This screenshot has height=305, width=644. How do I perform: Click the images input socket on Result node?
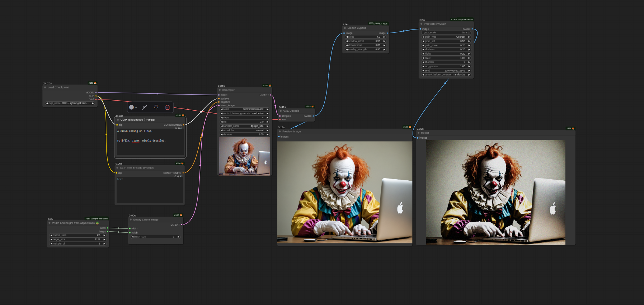click(418, 138)
